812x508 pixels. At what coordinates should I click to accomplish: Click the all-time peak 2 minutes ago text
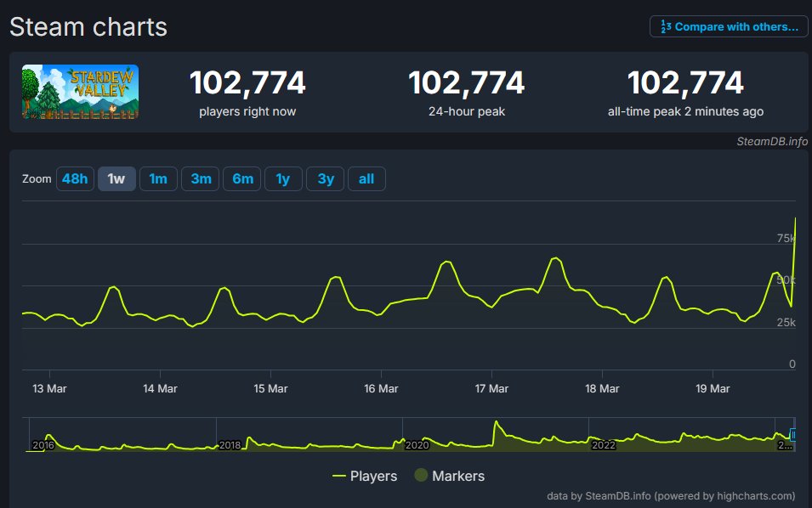685,112
